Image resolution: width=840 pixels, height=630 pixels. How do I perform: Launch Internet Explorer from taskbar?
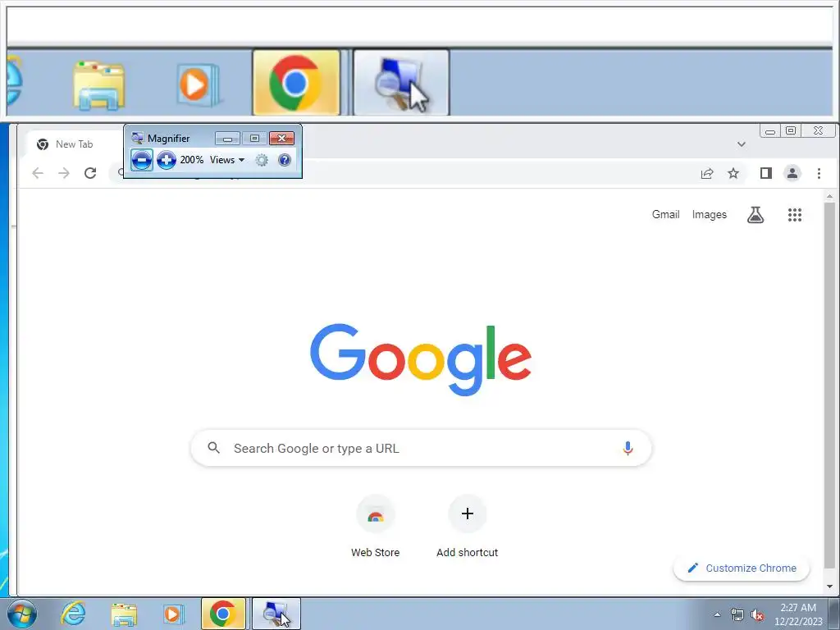tap(73, 614)
